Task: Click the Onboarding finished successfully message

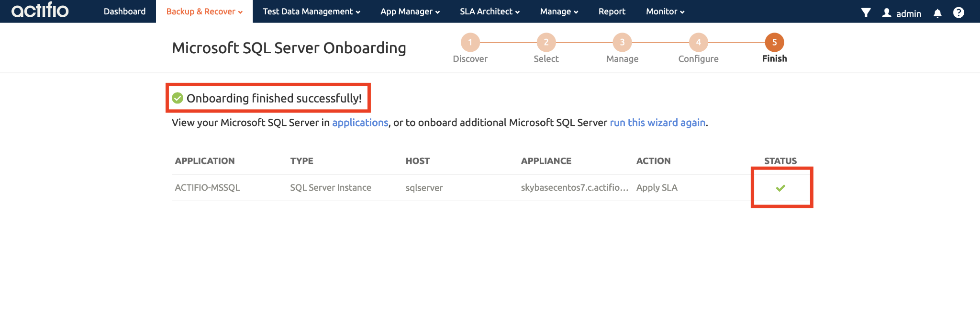Action: click(274, 98)
